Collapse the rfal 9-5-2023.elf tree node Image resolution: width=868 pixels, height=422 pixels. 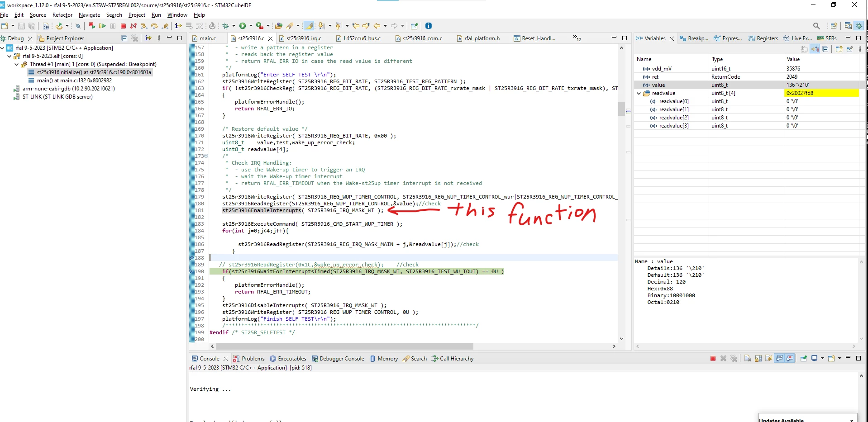10,56
